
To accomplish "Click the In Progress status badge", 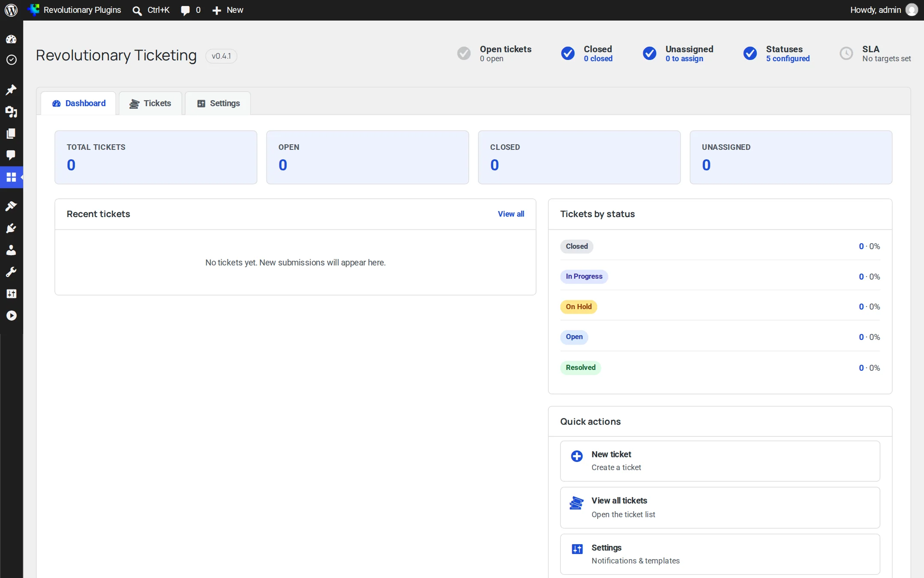I will pyautogui.click(x=584, y=277).
